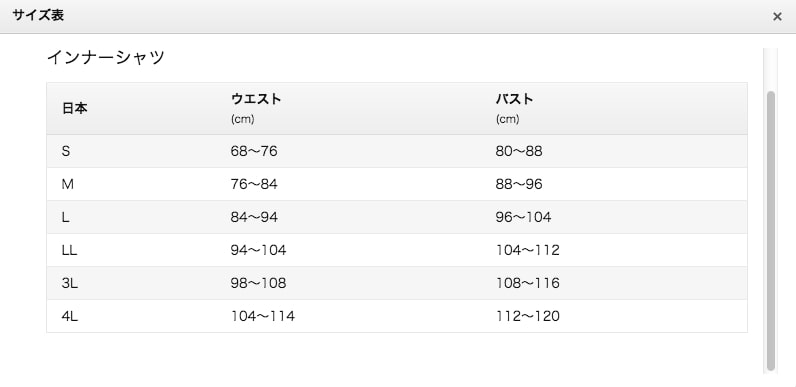Select waist value 84〜94
Viewport: 796px width, 387px height.
[254, 217]
